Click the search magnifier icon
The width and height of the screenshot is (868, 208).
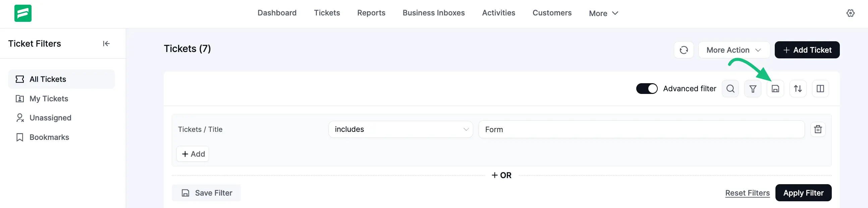[x=730, y=89]
